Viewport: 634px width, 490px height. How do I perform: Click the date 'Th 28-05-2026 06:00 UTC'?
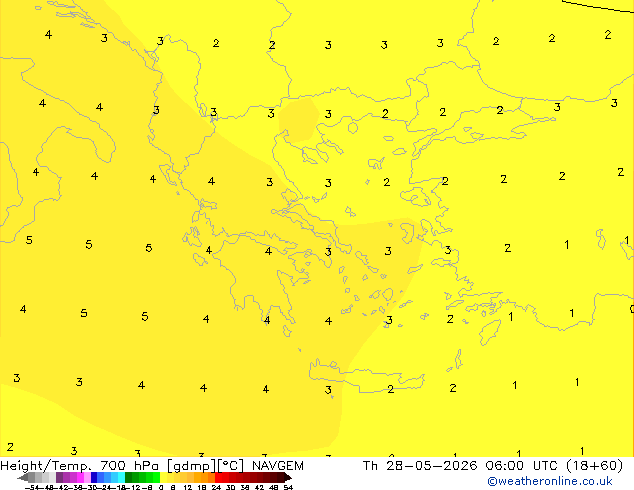tap(461, 466)
